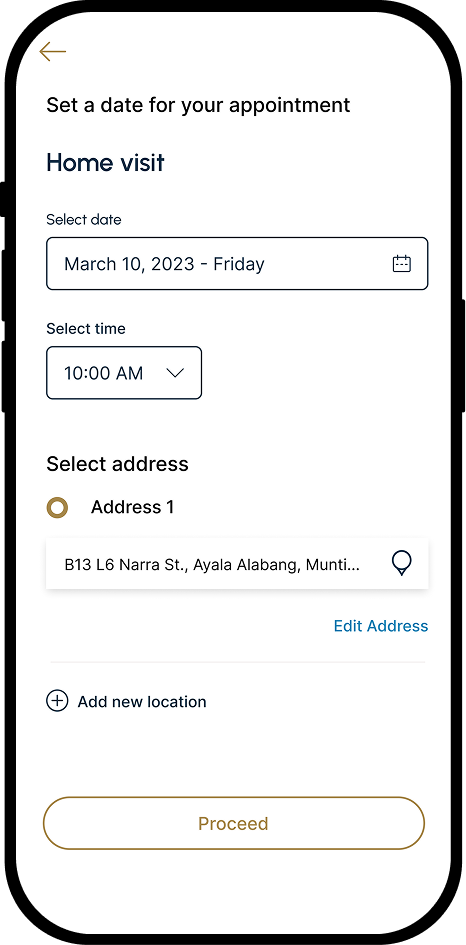Screen dimensions: 466x945
Task: Click the phone's right-side power button
Action: click(x=462, y=356)
